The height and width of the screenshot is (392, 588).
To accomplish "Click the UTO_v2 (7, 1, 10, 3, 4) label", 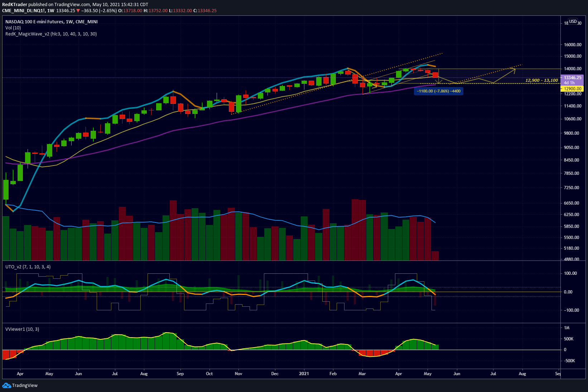I will point(28,267).
